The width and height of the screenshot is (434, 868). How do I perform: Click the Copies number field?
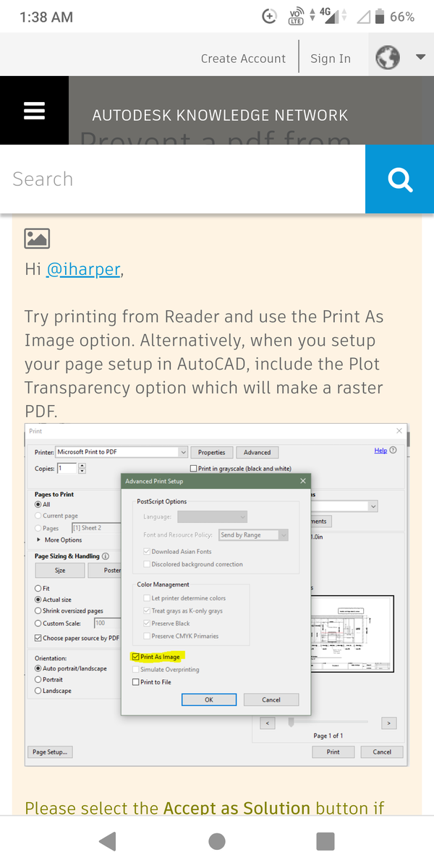click(67, 469)
